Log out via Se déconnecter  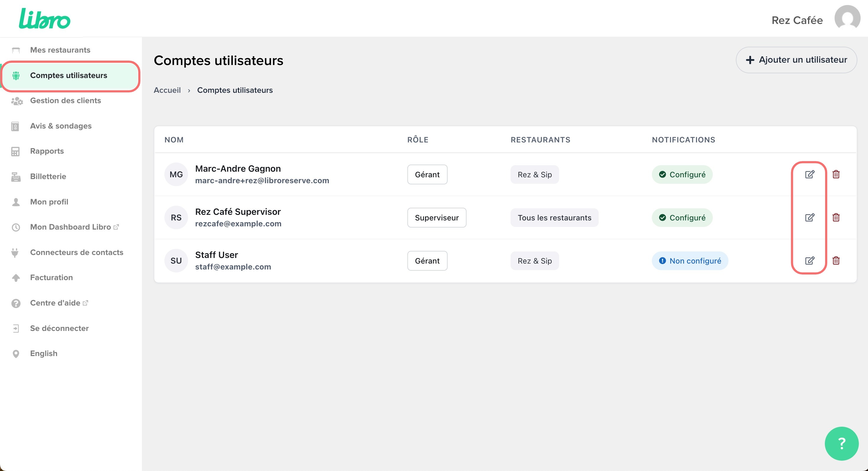[x=59, y=328]
